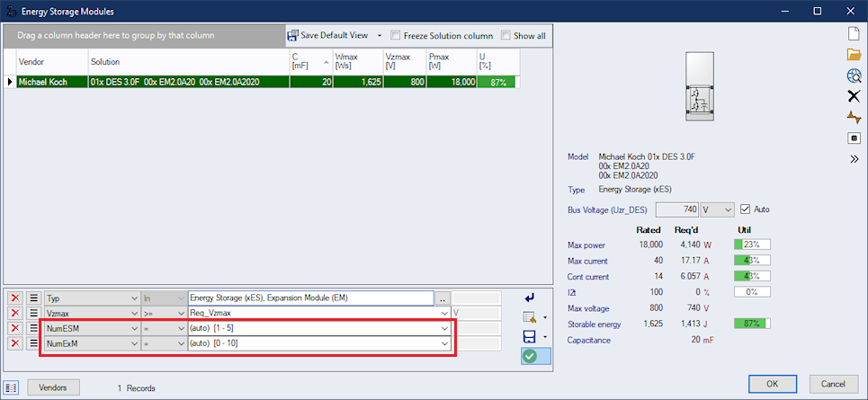Select the Michael Koch solution row
Screen dimensions: 868x400
[180, 82]
